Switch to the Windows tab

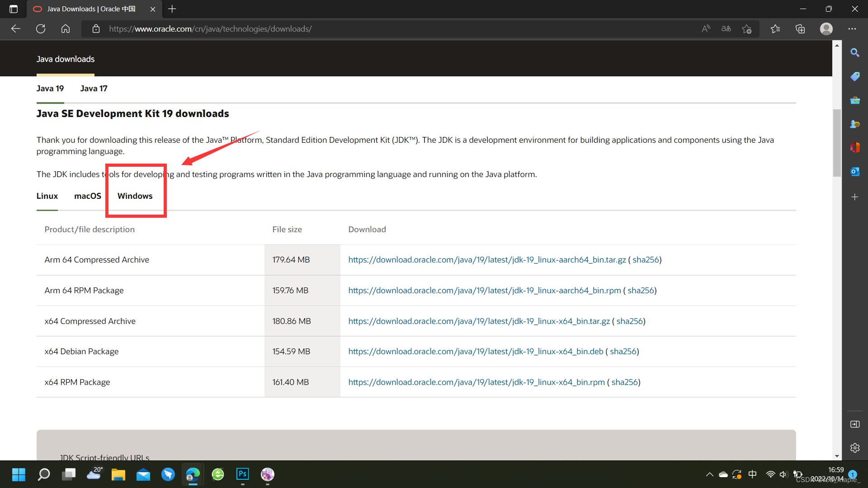pyautogui.click(x=135, y=196)
